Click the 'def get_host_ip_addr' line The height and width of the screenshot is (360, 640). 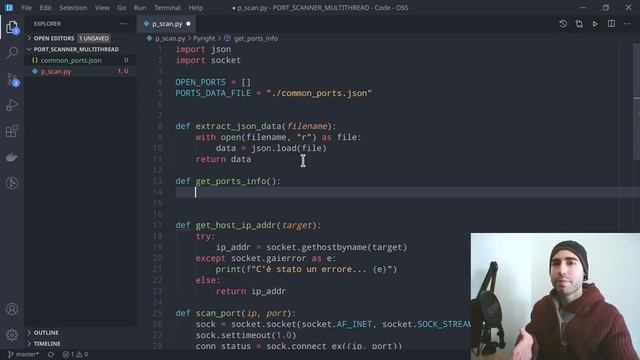click(248, 225)
